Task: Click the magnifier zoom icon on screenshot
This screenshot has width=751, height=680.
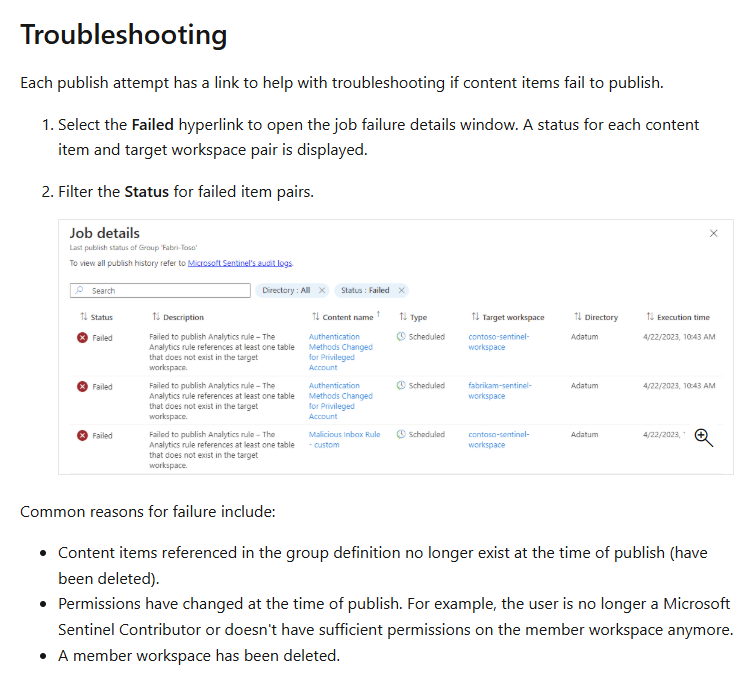Action: (x=703, y=437)
